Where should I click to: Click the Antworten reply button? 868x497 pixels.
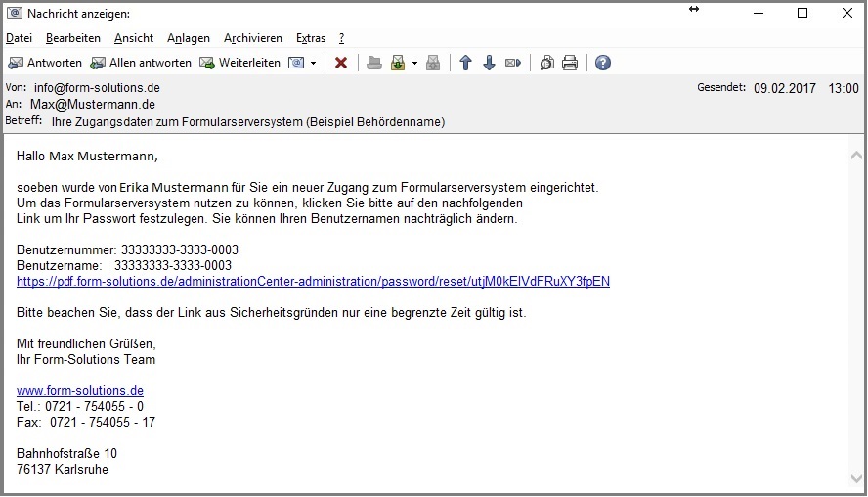tap(45, 63)
